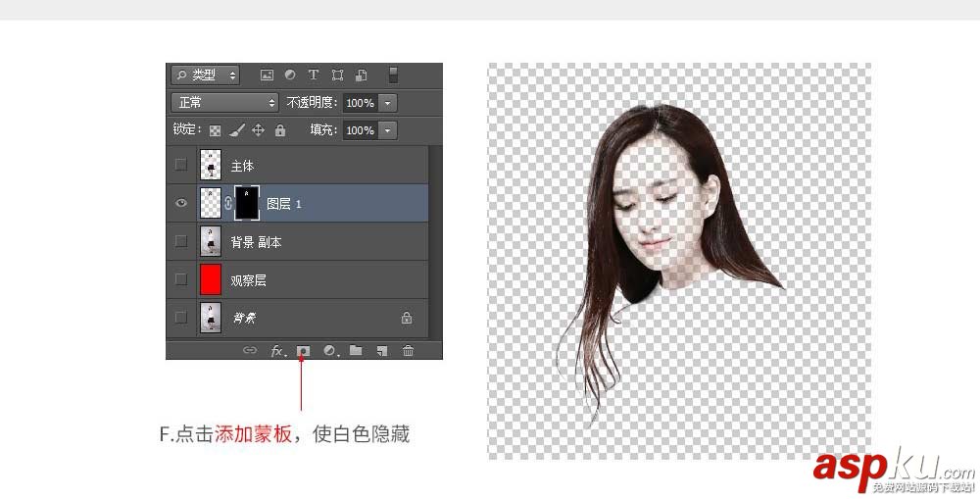Click the link layers icon
Screen dimensions: 980x499
249,350
